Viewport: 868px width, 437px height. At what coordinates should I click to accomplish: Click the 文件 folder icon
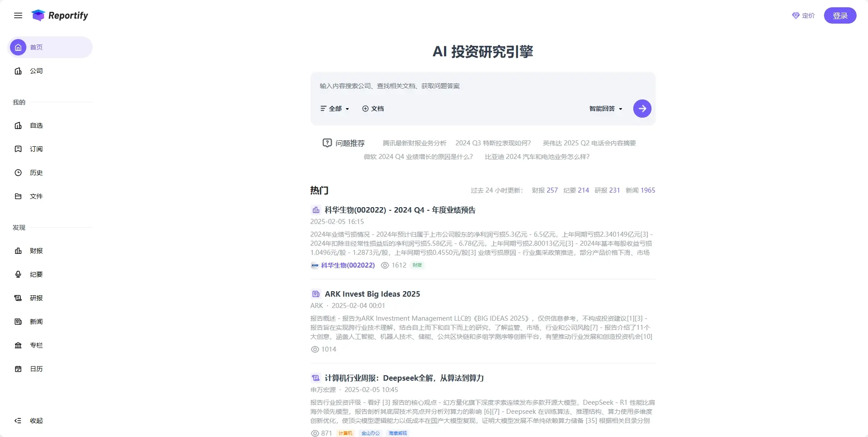pos(18,196)
